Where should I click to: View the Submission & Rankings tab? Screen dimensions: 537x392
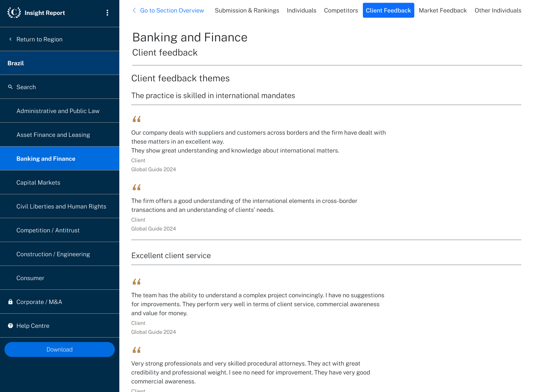[x=247, y=10]
